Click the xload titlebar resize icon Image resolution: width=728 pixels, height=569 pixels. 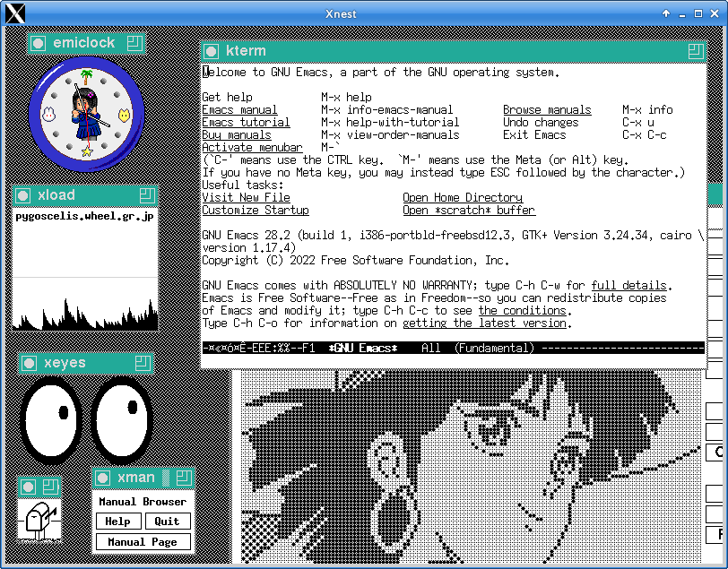pyautogui.click(x=147, y=195)
